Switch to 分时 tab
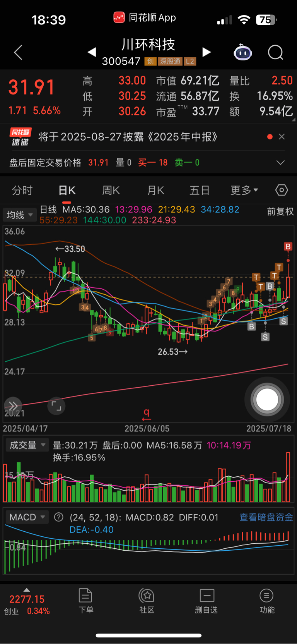 click(x=22, y=191)
